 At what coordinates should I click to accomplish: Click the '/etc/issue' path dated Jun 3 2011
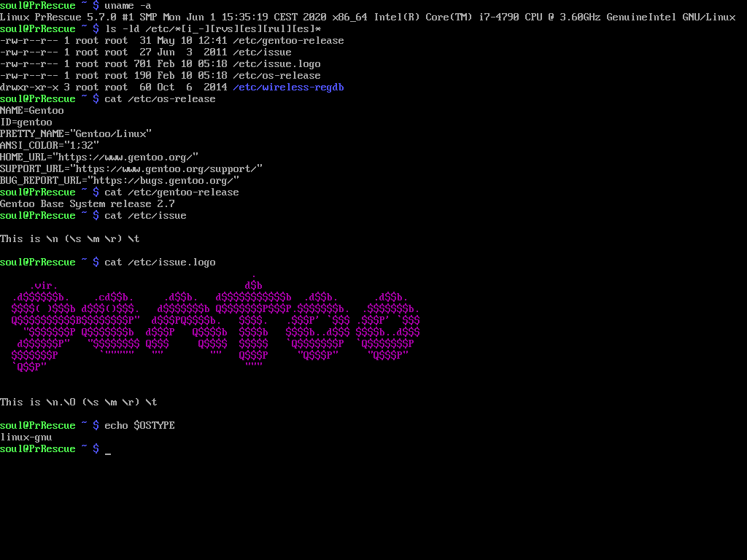tap(262, 52)
